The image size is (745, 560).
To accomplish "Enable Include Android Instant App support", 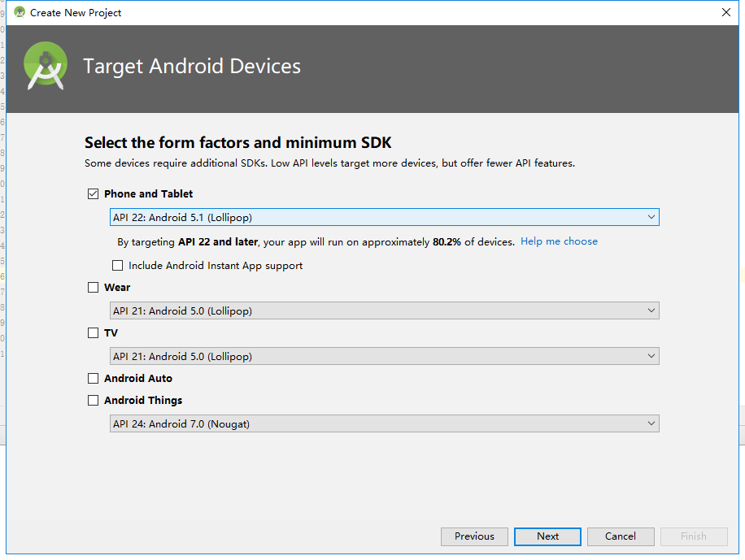I will (117, 265).
